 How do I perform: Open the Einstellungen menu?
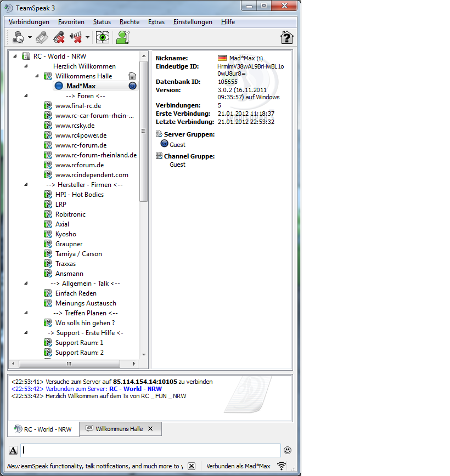[x=193, y=22]
